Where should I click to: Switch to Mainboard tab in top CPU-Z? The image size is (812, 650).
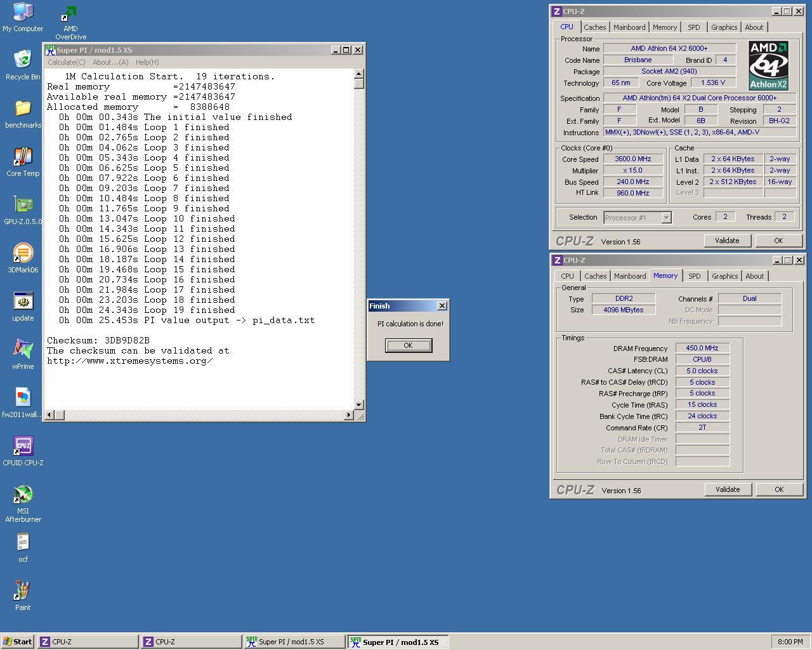629,27
